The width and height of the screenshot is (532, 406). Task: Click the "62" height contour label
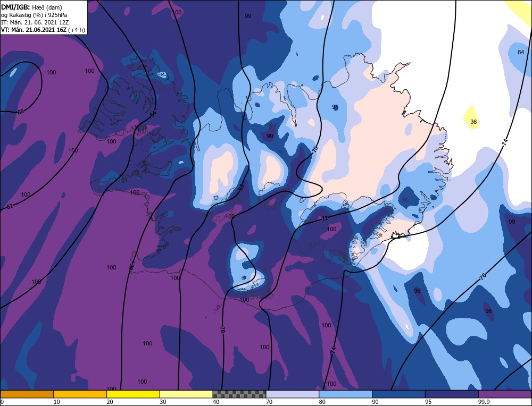pos(10,206)
